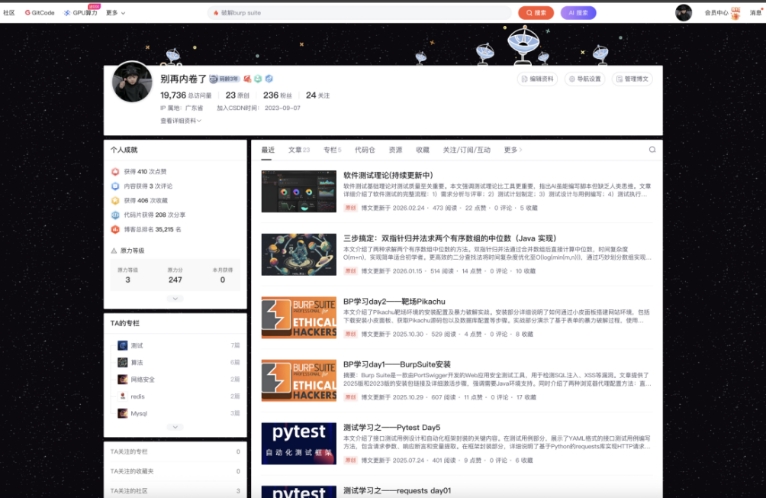The width and height of the screenshot is (767, 498).
Task: Click the red badge icon after the username
Action: pos(248,79)
